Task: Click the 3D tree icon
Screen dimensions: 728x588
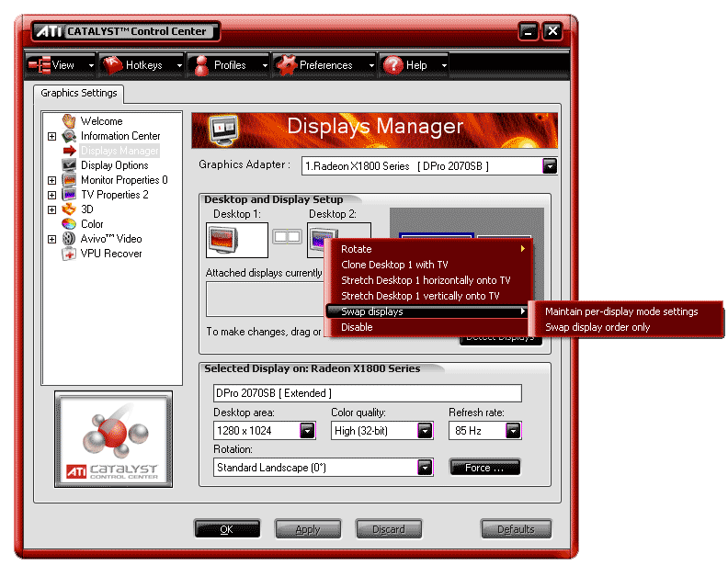Action: (69, 209)
